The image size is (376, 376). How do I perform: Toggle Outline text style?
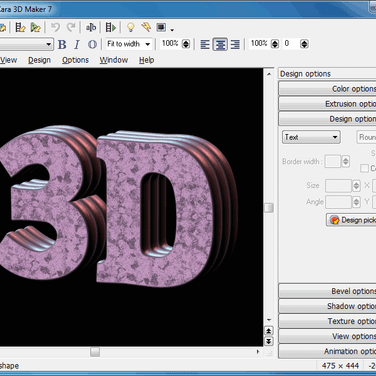click(92, 44)
